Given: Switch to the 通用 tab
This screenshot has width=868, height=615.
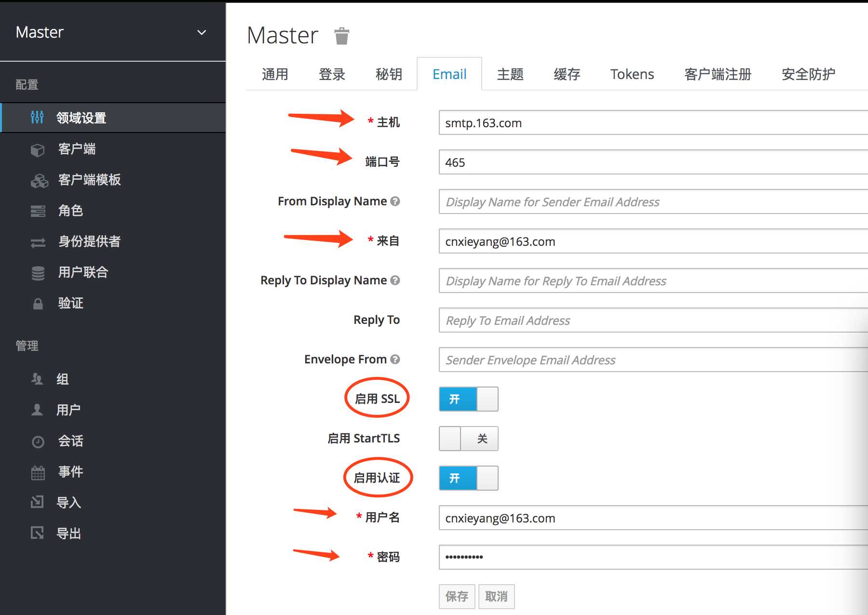Looking at the screenshot, I should pos(275,74).
